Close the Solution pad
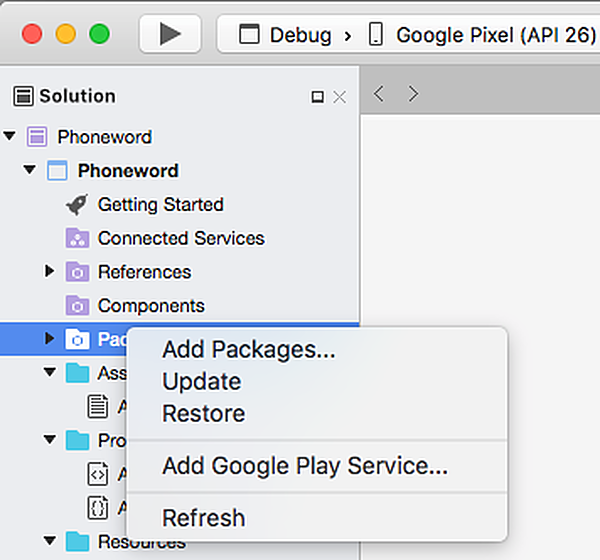This screenshot has height=560, width=600. coord(339,97)
